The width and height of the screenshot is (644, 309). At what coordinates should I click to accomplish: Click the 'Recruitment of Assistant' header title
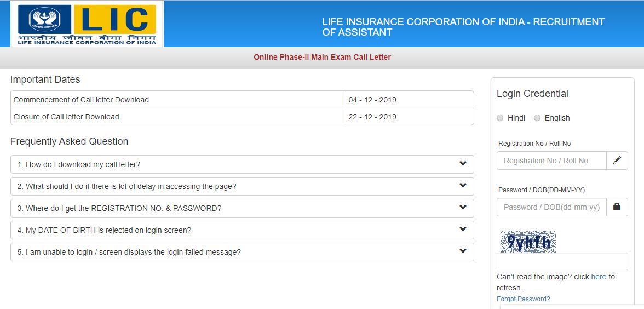pyautogui.click(x=463, y=27)
